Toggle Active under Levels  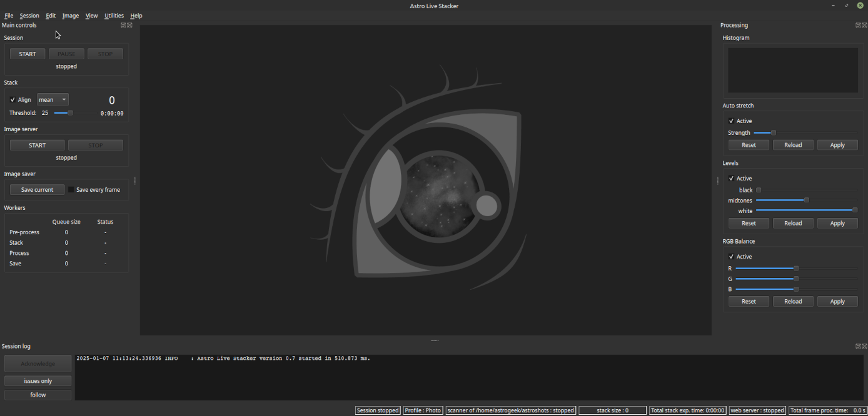point(731,178)
